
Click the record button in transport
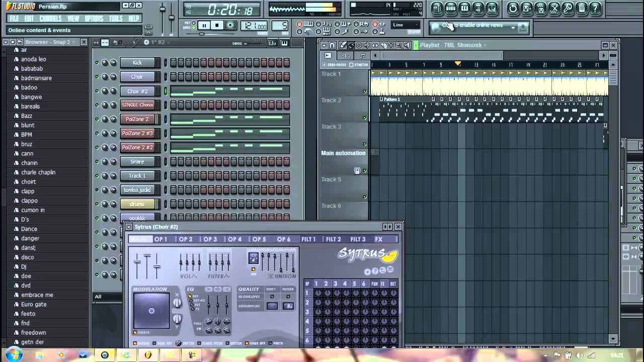coord(230,25)
